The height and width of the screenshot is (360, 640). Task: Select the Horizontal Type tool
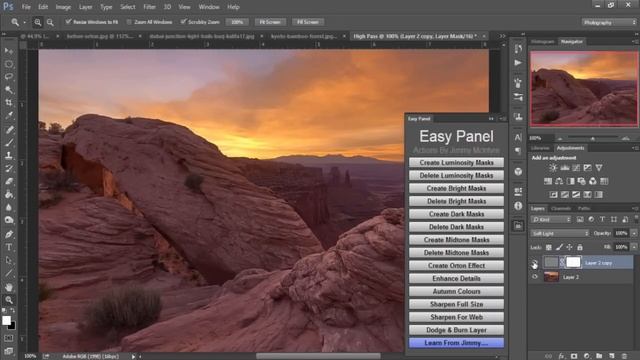[9, 247]
